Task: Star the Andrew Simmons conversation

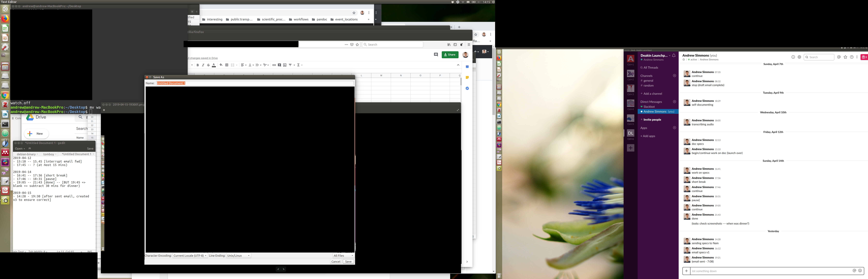Action: pyautogui.click(x=684, y=60)
